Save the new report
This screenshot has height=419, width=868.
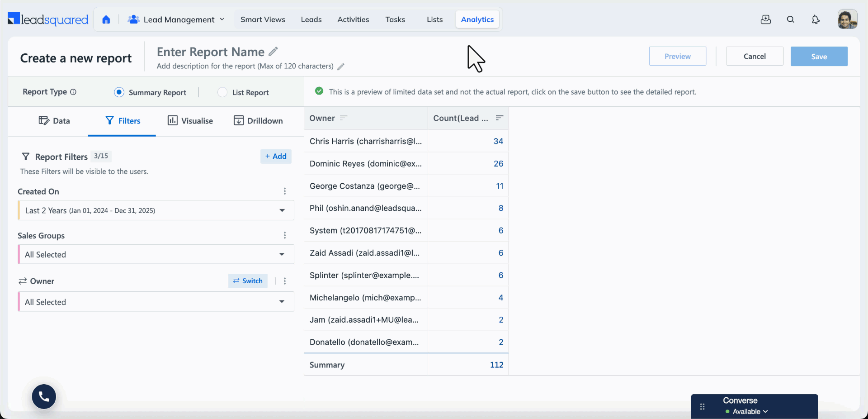point(819,56)
